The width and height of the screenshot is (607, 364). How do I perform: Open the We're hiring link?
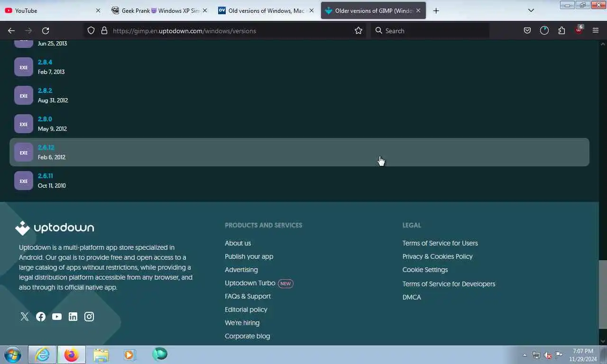coord(242,323)
